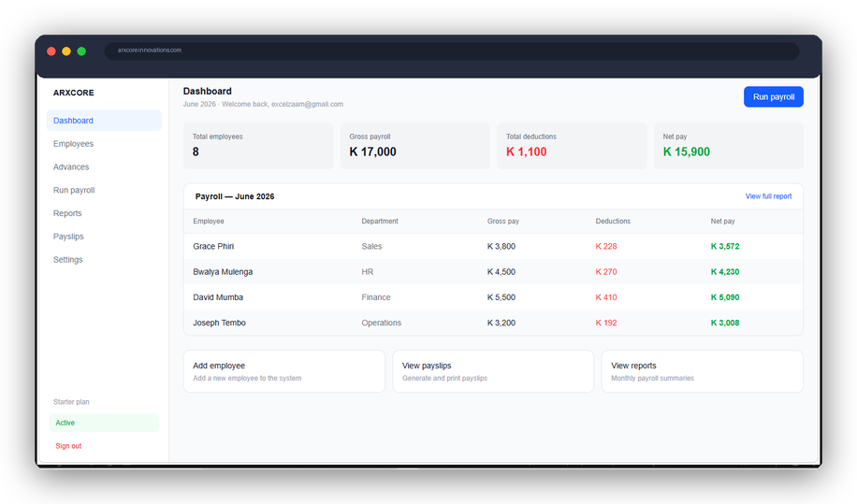Image resolution: width=857 pixels, height=504 pixels.
Task: Click the Dashboard page title
Action: [207, 92]
